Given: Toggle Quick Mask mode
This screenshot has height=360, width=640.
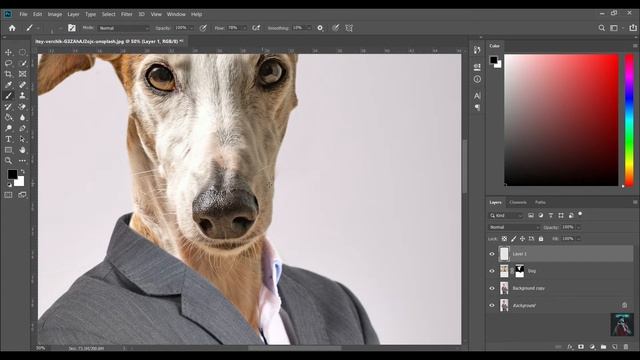Looking at the screenshot, I should (8, 195).
